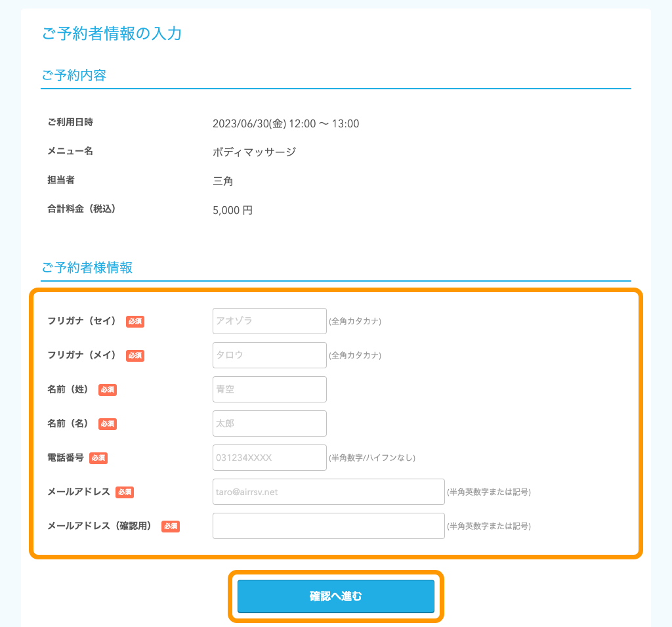Focus the フリガナ（メイ） input field

point(270,355)
